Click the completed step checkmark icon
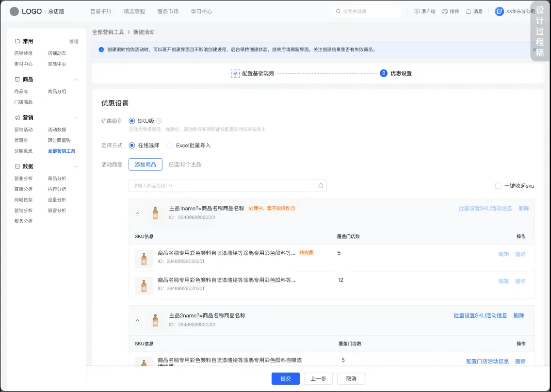551x392 pixels. click(235, 73)
